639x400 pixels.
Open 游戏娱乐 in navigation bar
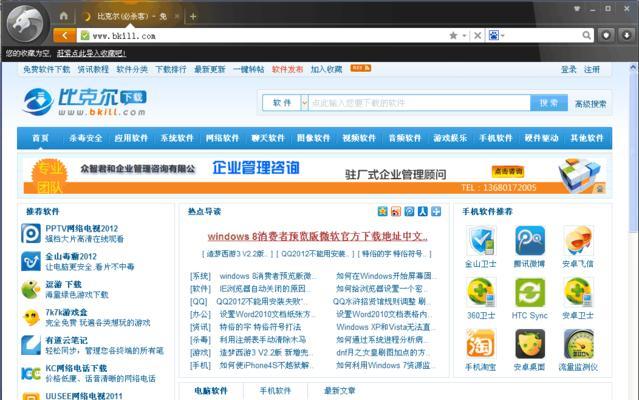[x=450, y=138]
